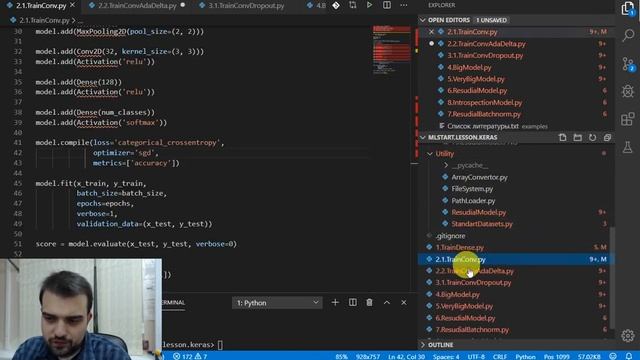Open the Testing flask view
Viewport: 640px width, 360px height.
coord(628,147)
